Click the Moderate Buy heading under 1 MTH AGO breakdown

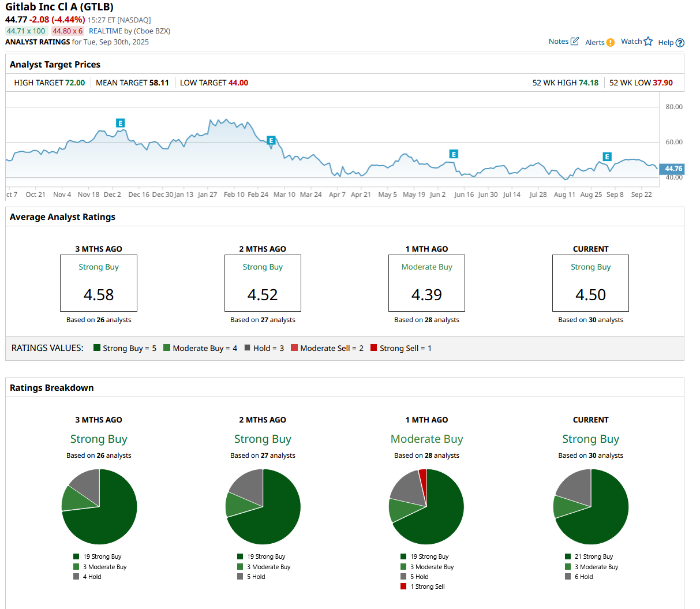tap(426, 439)
